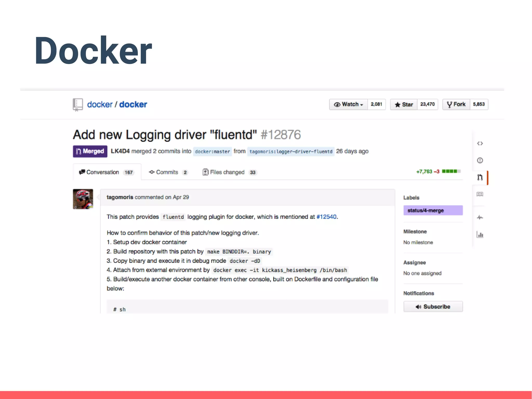
Task: Switch to the Files changed tab
Action: pos(230,172)
